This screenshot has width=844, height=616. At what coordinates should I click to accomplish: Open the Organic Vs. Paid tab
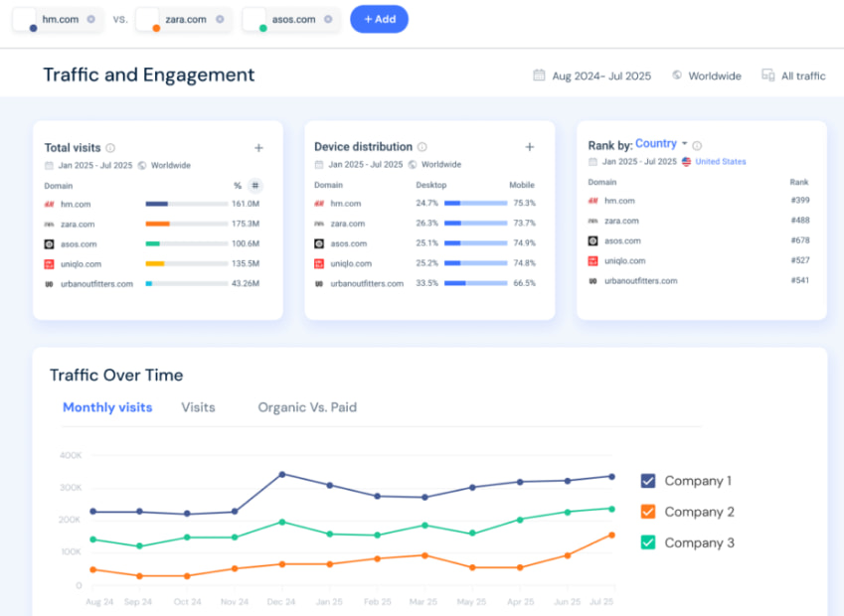point(307,407)
